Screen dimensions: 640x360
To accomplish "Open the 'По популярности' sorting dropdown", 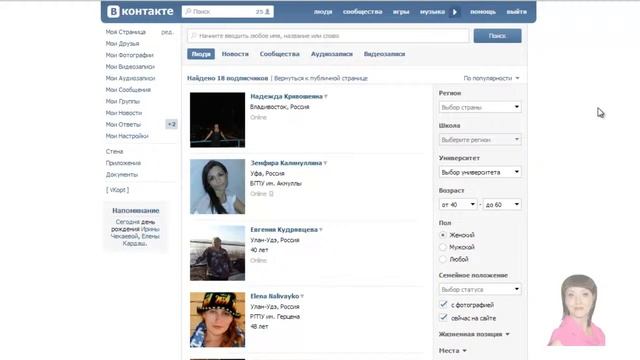I will [491, 78].
